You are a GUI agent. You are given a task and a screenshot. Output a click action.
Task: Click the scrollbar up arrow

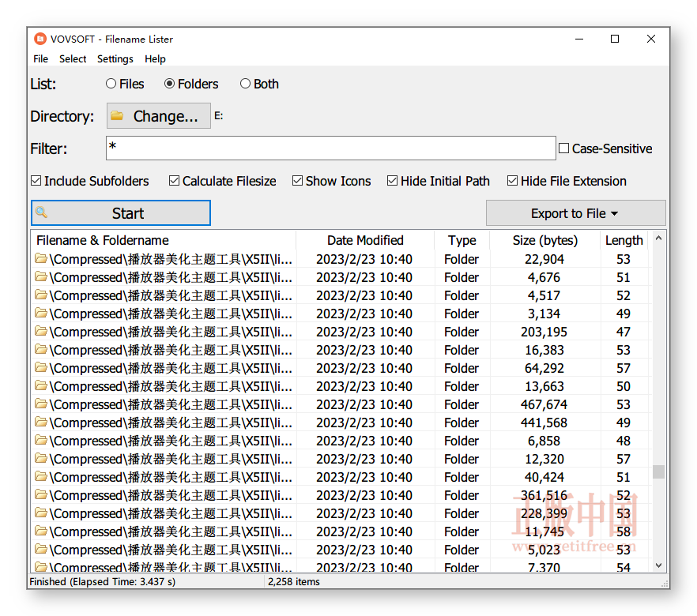659,239
